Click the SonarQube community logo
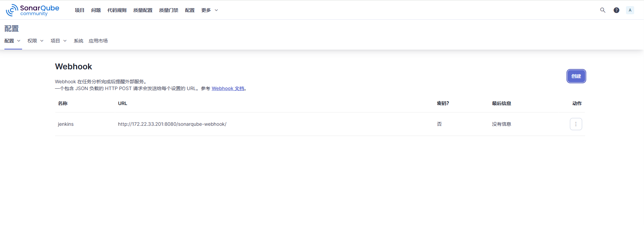Screen dimensions: 644x225 (33, 10)
